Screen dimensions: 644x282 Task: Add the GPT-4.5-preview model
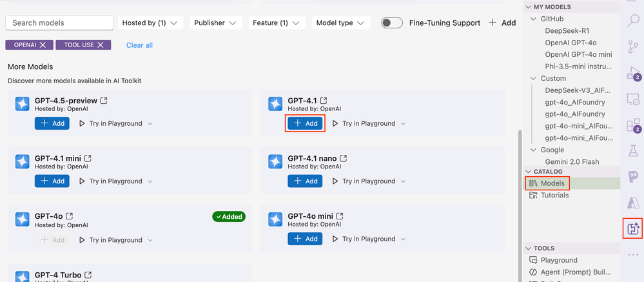click(52, 123)
